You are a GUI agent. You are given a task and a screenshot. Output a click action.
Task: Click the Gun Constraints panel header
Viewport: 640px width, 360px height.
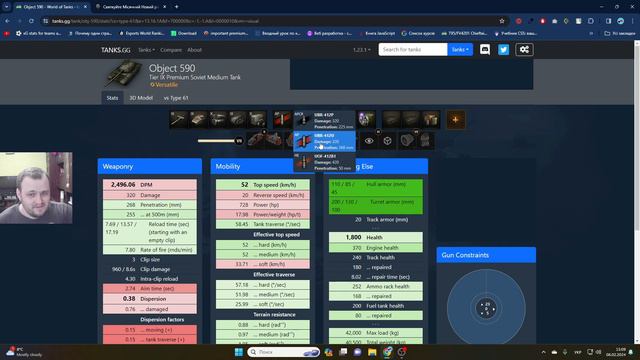click(x=486, y=255)
